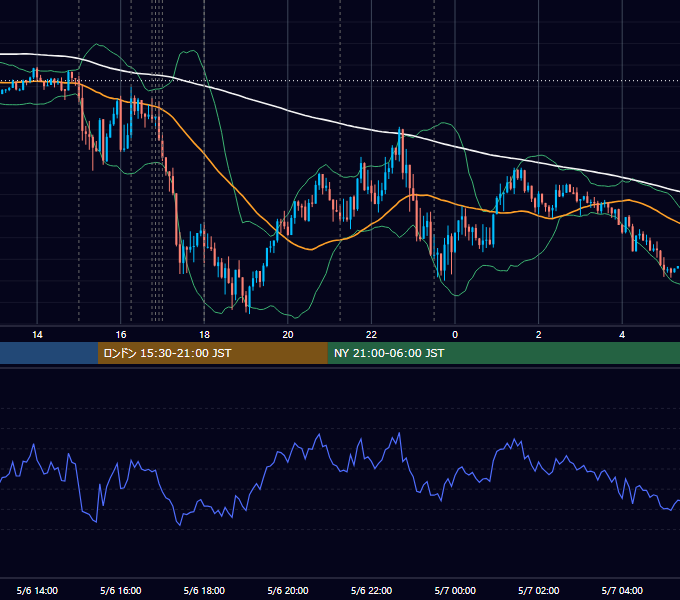This screenshot has width=680, height=600.
Task: Click the 5/7 02:00 time label
Action: click(539, 590)
